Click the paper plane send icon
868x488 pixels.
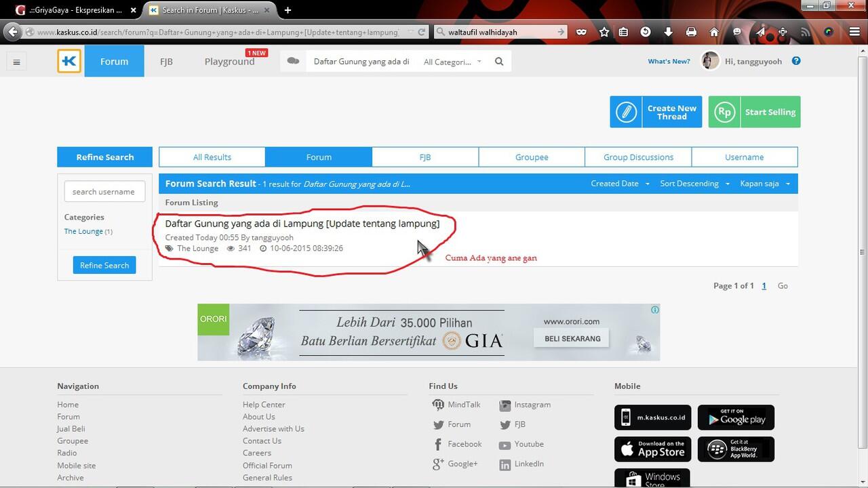tap(760, 32)
